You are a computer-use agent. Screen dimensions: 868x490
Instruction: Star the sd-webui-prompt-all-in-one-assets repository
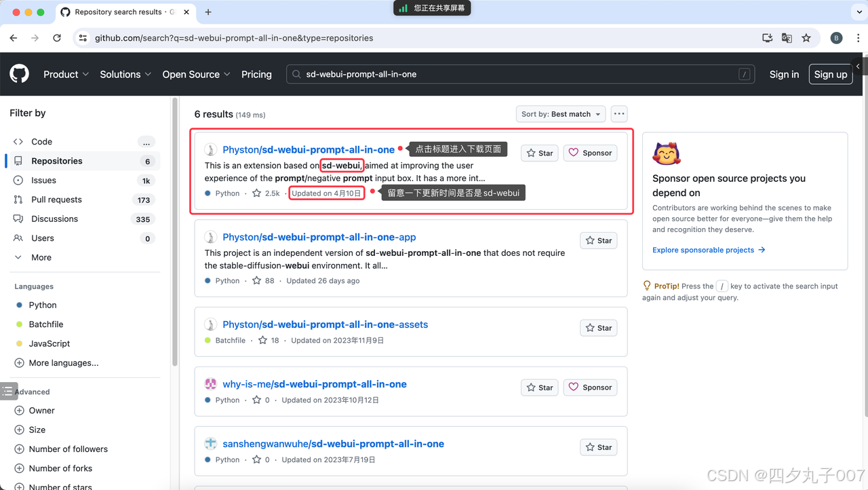coord(599,328)
